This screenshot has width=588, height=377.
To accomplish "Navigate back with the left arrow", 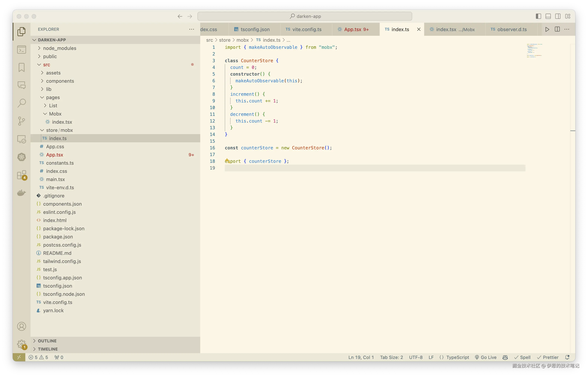I will [x=180, y=16].
